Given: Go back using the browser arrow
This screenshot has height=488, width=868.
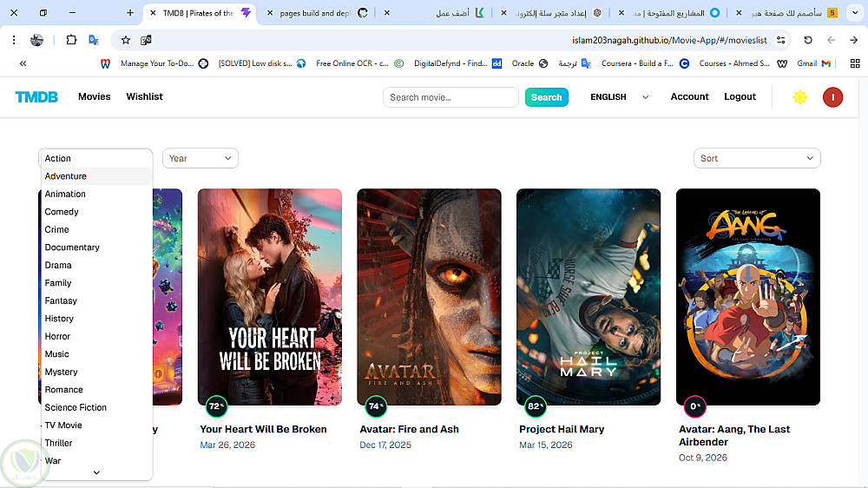Looking at the screenshot, I should pos(831,40).
